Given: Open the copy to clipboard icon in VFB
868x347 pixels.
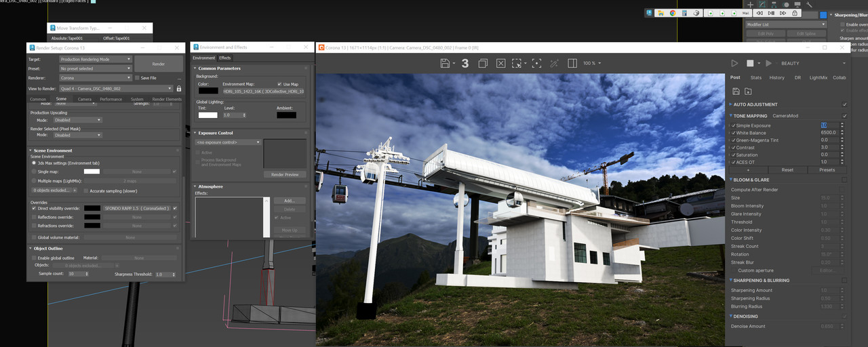Looking at the screenshot, I should tap(483, 63).
